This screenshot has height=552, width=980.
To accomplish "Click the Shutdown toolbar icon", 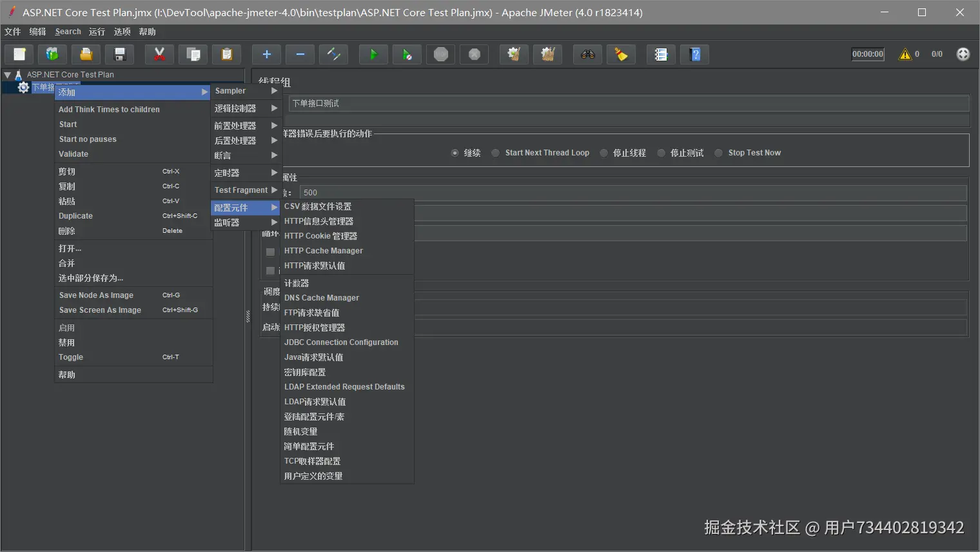I will [474, 55].
